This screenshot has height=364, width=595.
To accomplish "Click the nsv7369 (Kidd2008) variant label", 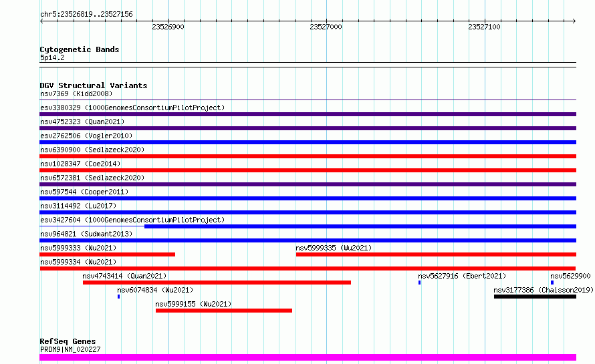I will pyautogui.click(x=76, y=94).
